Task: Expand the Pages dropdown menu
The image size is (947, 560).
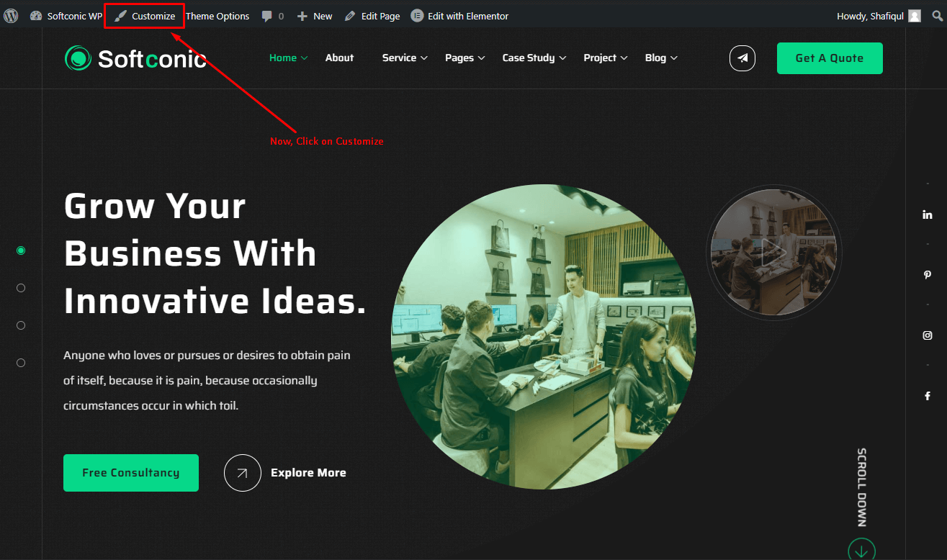Action: 464,58
